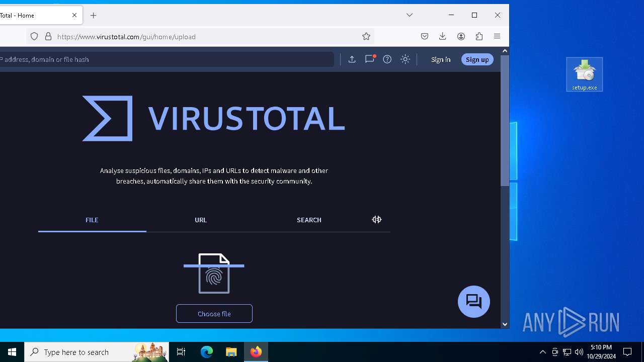Click the page scrollbar down arrow
The width and height of the screenshot is (644, 362).
505,324
